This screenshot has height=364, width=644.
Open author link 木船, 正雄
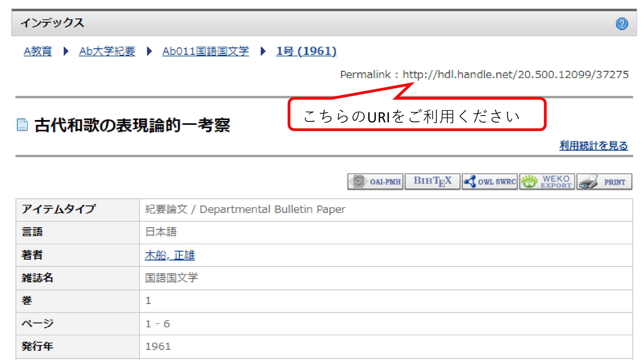(170, 255)
